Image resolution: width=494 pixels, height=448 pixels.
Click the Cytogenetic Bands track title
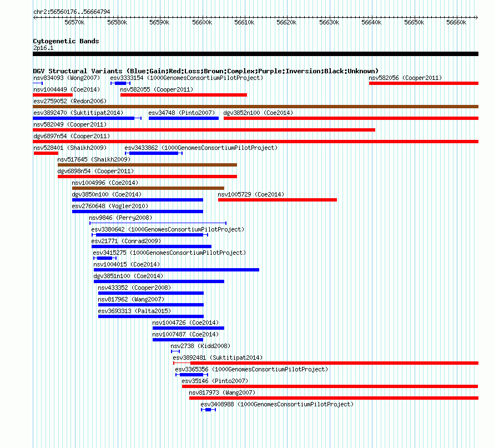click(x=66, y=41)
